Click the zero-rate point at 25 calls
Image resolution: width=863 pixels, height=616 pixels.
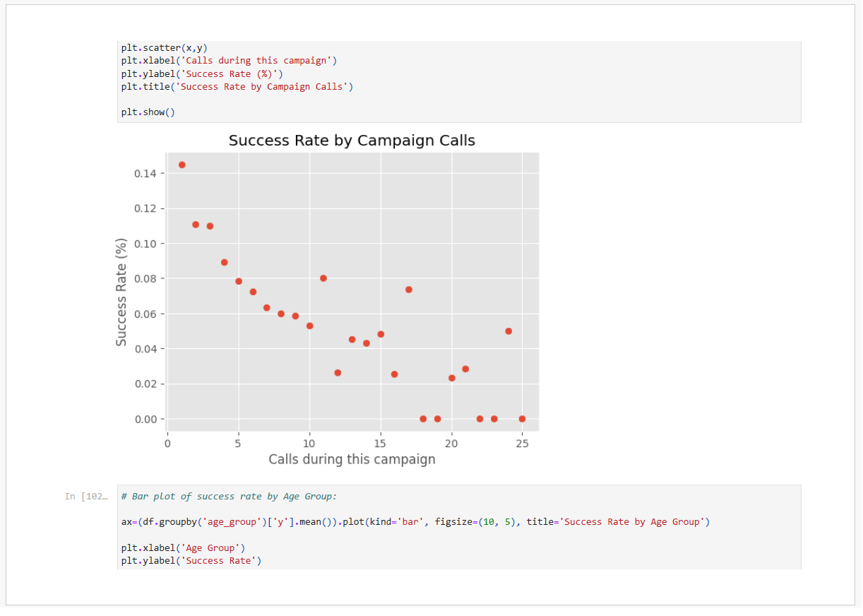[x=523, y=419]
